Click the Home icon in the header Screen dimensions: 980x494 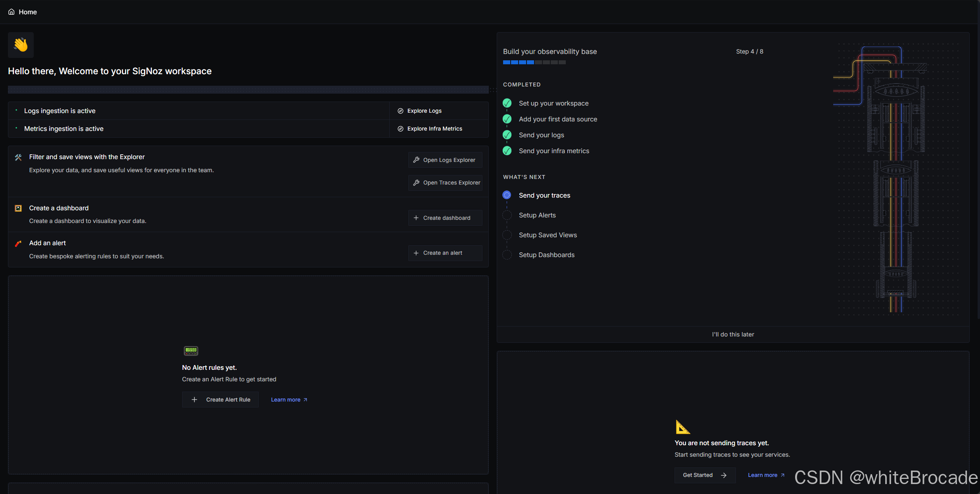pos(12,12)
